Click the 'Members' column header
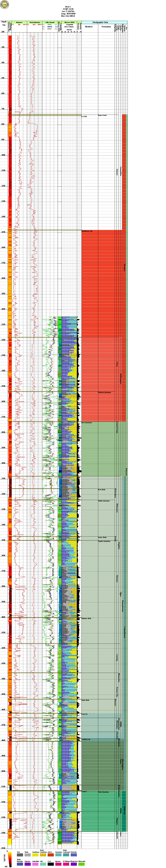166x868 pixels. coord(89,26)
